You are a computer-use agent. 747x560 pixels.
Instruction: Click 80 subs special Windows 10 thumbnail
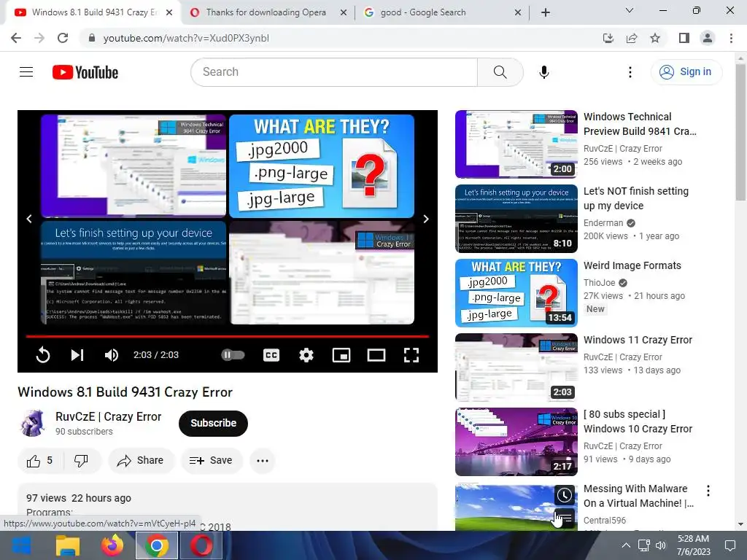coord(516,442)
